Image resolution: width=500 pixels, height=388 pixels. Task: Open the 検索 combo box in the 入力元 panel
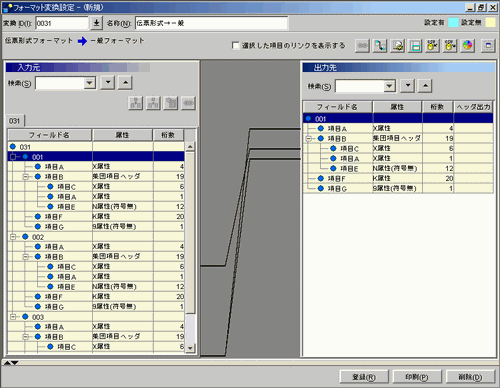point(89,83)
